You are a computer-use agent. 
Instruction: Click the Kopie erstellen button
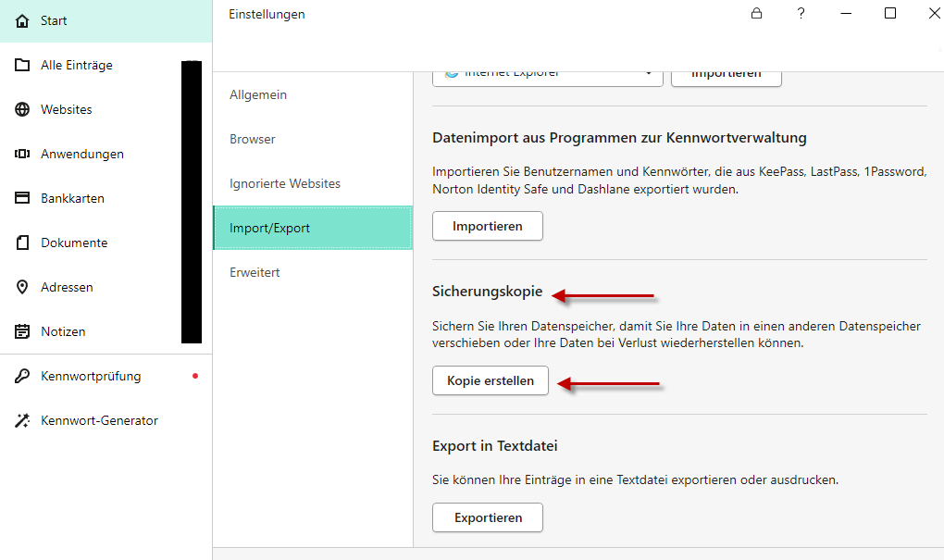491,380
